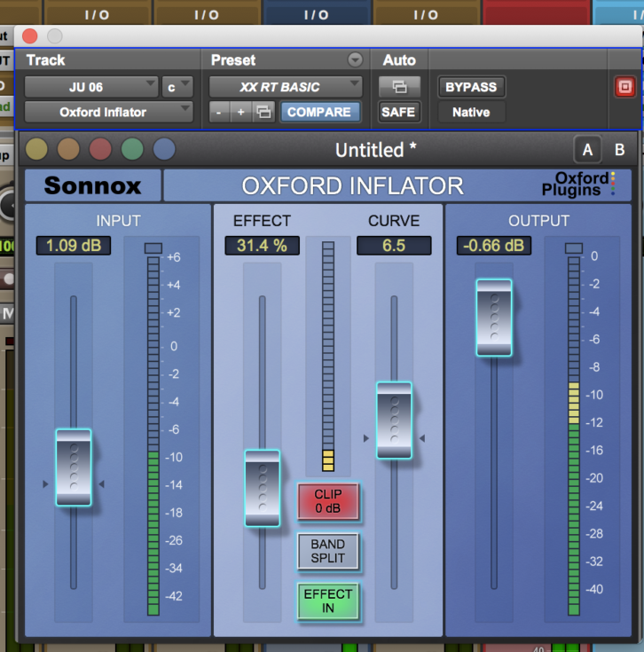Screen dimensions: 644x652
Task: Select preset slot A
Action: point(587,150)
